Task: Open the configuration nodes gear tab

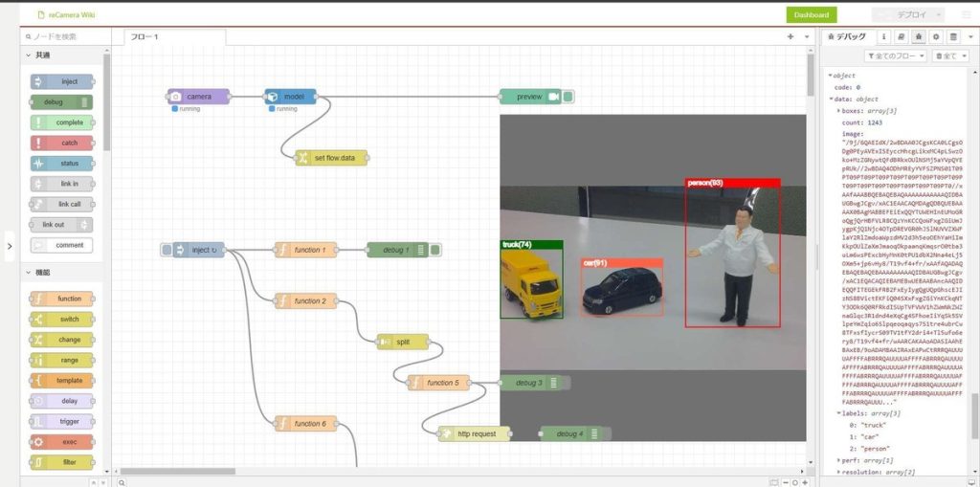Action: (936, 37)
